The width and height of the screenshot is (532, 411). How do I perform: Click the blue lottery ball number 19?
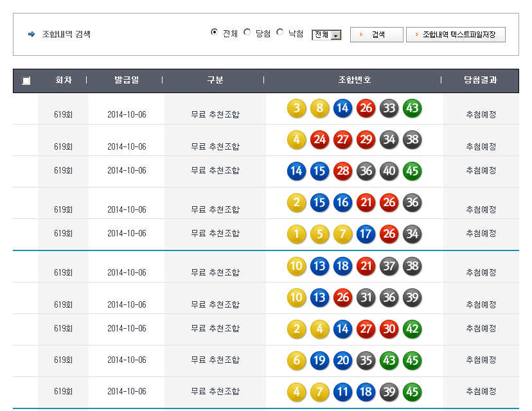(319, 360)
